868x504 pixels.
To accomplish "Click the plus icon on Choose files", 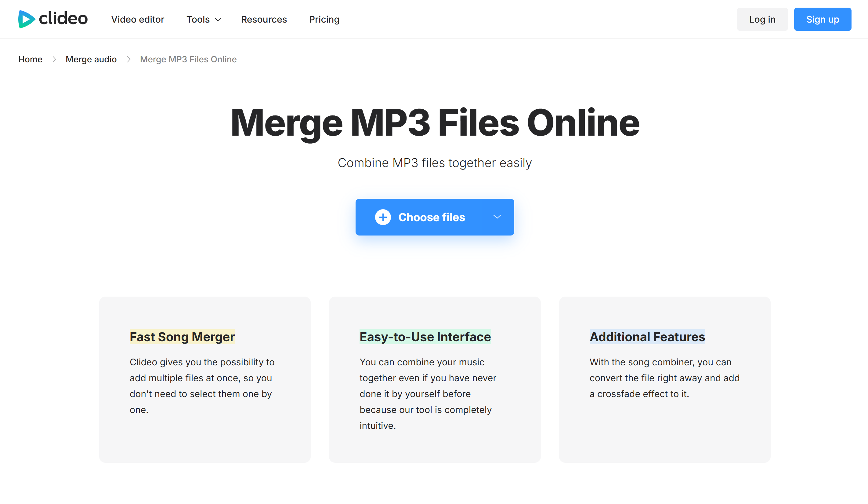I will pos(383,217).
